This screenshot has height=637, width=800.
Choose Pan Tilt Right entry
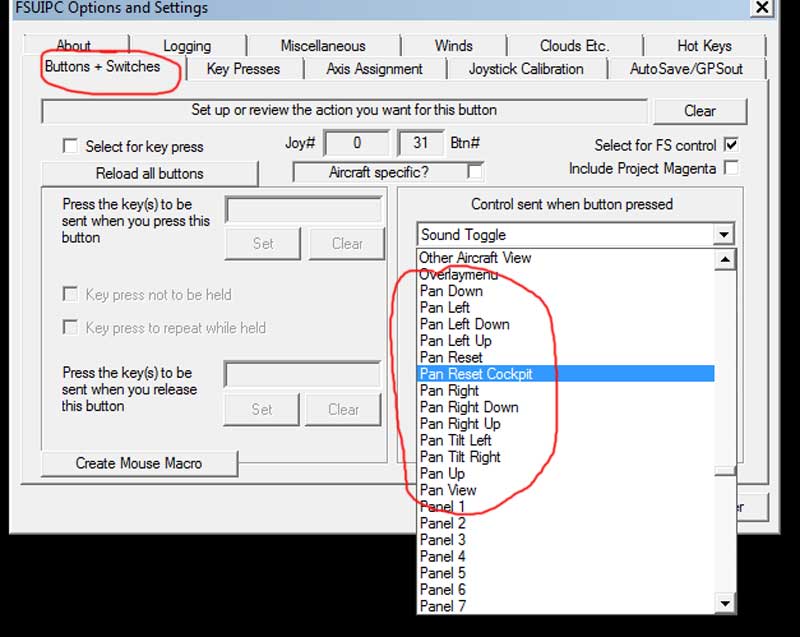pos(565,456)
